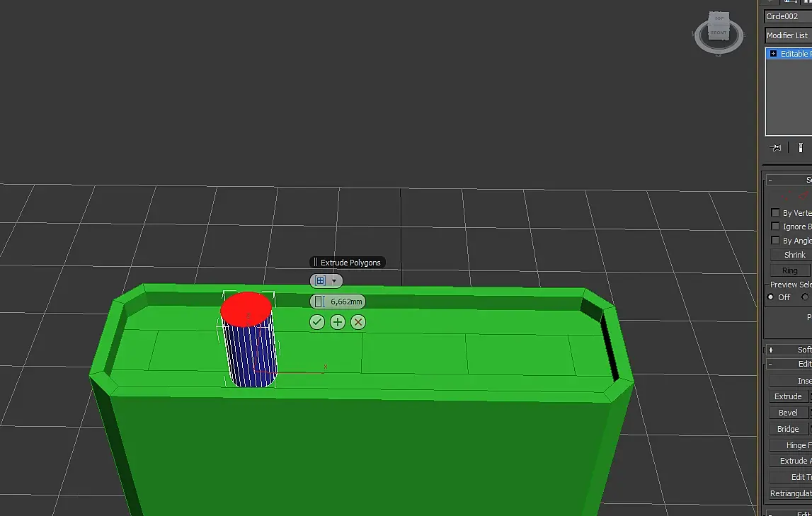
Task: Check the By Angle option
Action: (x=775, y=240)
